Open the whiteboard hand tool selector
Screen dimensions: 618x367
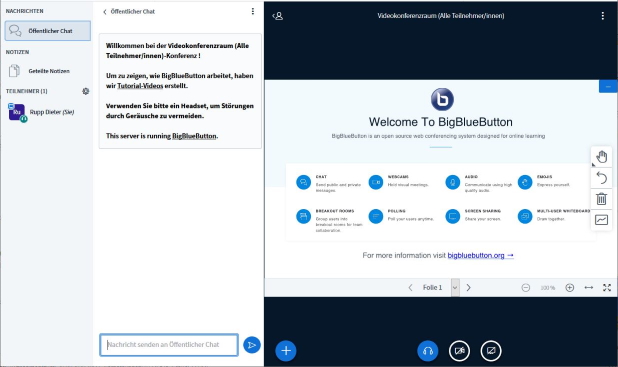click(x=601, y=157)
